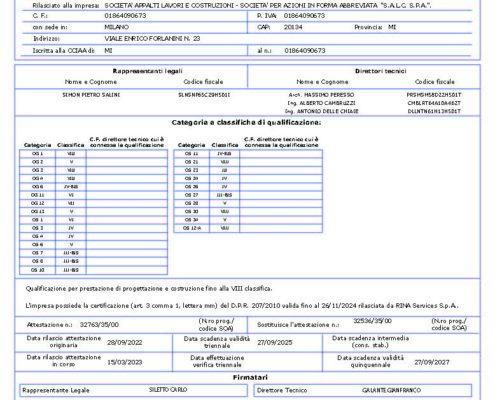Click the "Direttori tecnici" heading
Screen dimensions: 495x400
[x=381, y=71]
